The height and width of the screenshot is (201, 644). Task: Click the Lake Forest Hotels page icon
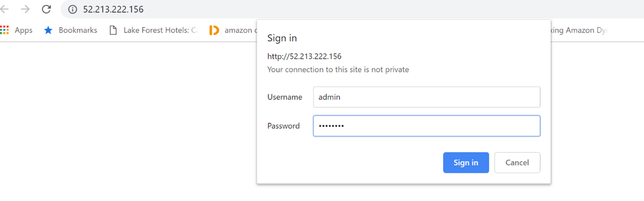113,30
